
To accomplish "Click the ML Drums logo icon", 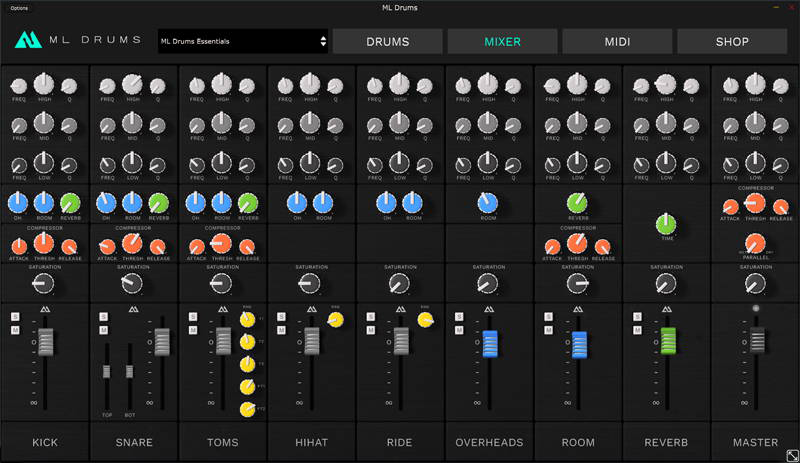I will tap(28, 41).
